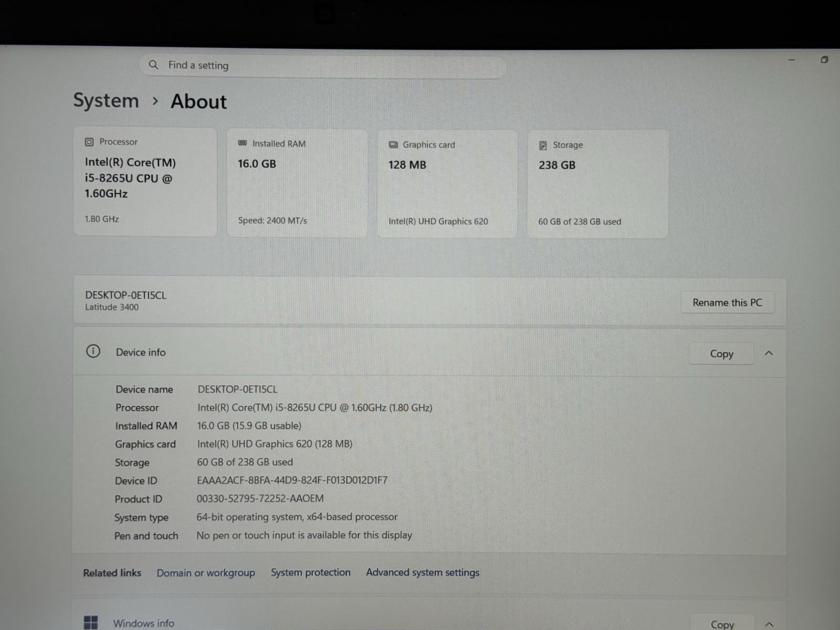
Task: Click the 'About' page heading
Action: [x=198, y=101]
